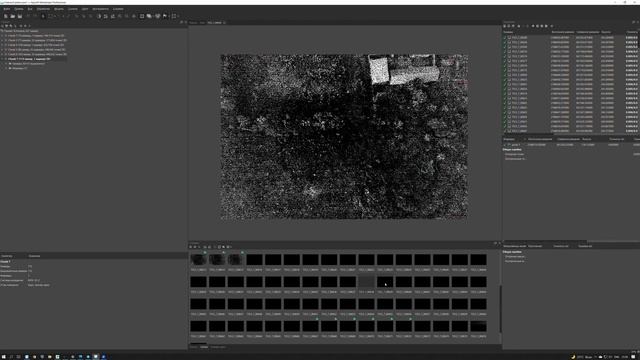Click first icon in Reference panel toolbar
This screenshot has width=640, height=360.
tap(504, 26)
